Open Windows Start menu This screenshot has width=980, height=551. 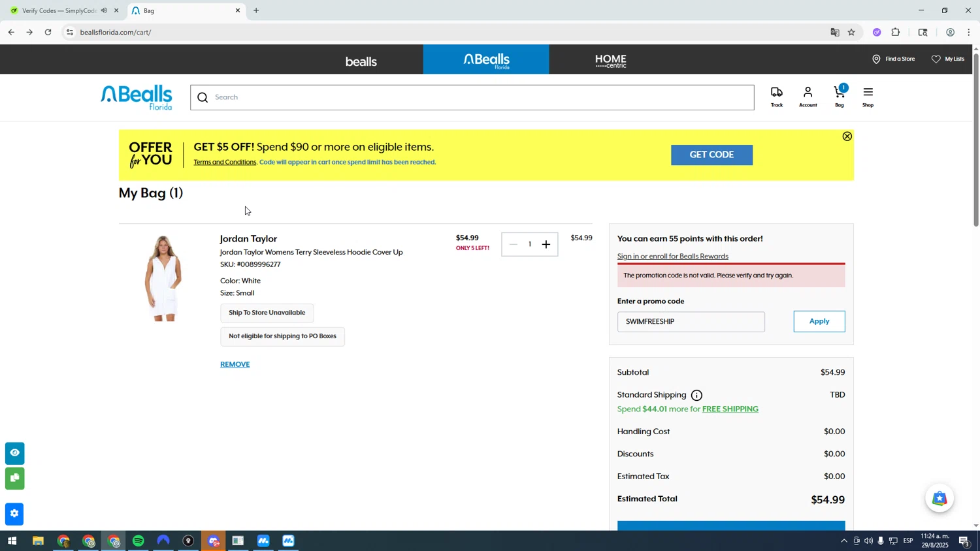pyautogui.click(x=11, y=541)
